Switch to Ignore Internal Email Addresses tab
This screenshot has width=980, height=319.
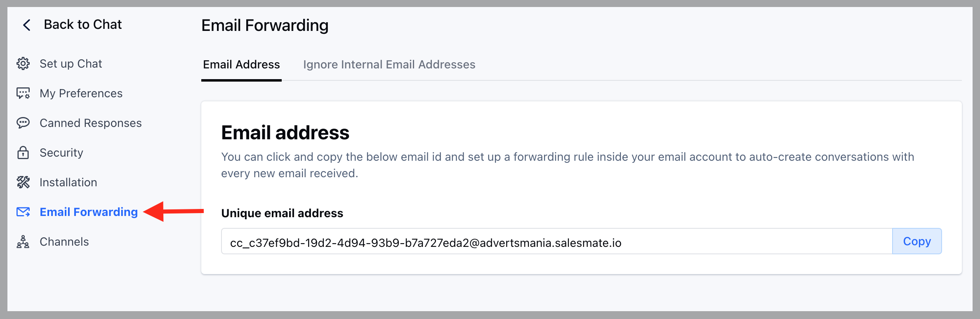click(389, 65)
